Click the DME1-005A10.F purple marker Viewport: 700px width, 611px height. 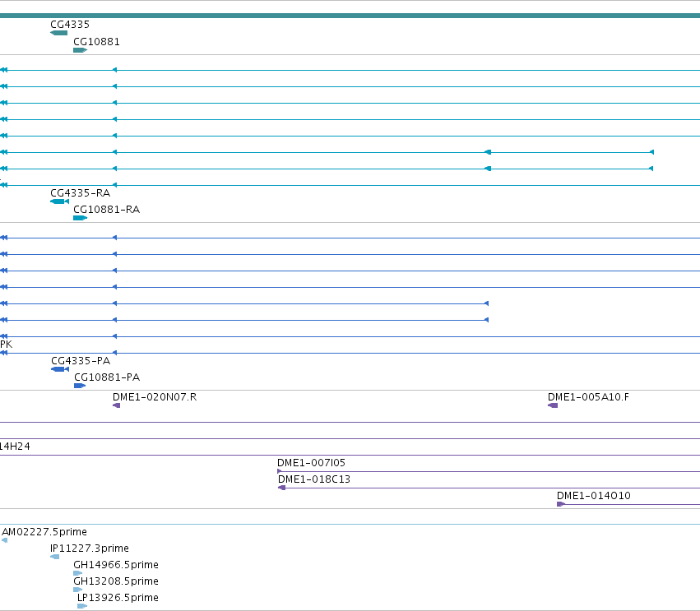pyautogui.click(x=553, y=405)
